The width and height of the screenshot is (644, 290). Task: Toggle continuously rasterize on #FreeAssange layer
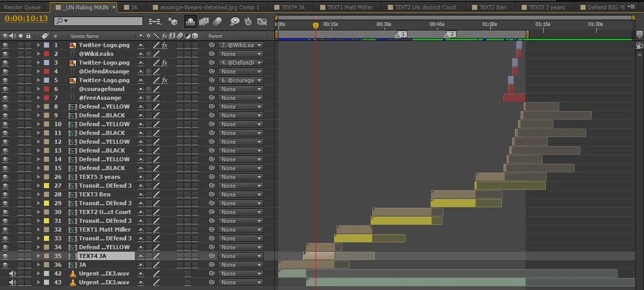(148, 98)
